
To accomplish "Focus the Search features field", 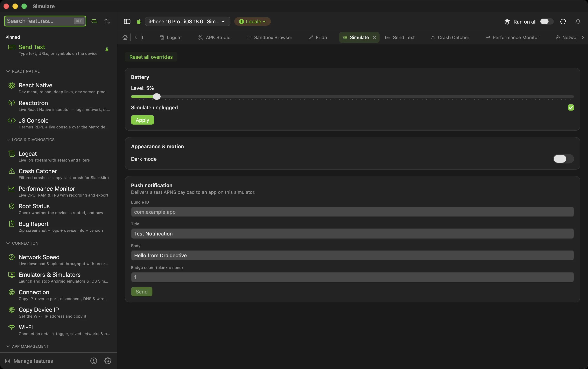I will (45, 21).
